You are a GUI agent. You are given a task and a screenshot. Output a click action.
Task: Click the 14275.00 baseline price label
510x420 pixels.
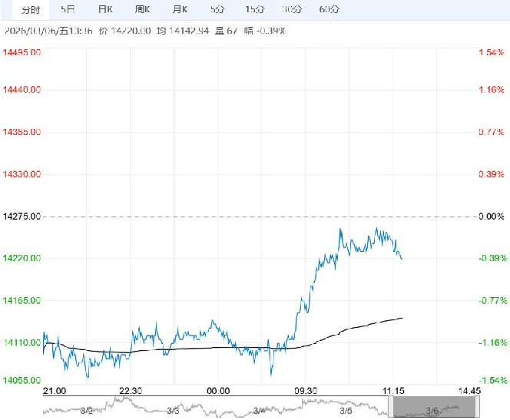point(22,217)
